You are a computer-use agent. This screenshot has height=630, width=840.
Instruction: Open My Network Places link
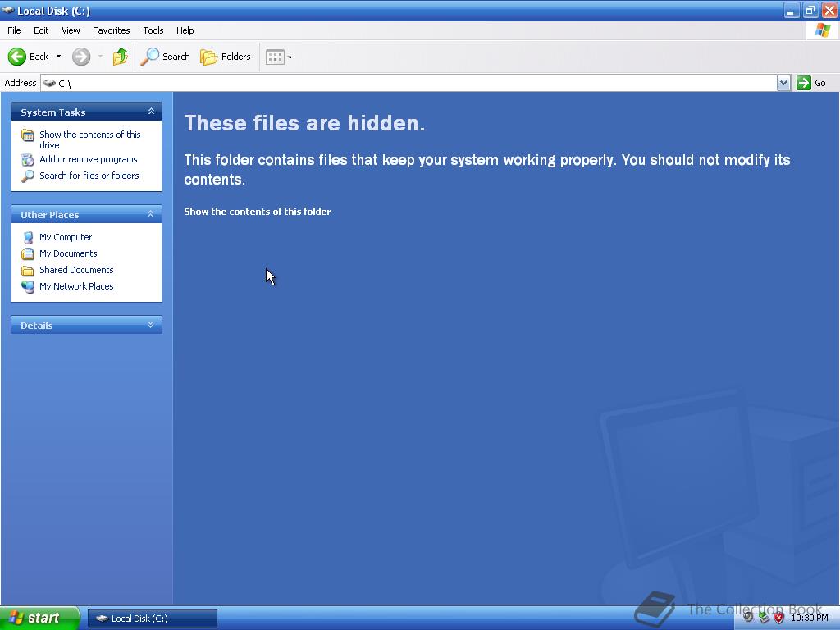point(76,286)
